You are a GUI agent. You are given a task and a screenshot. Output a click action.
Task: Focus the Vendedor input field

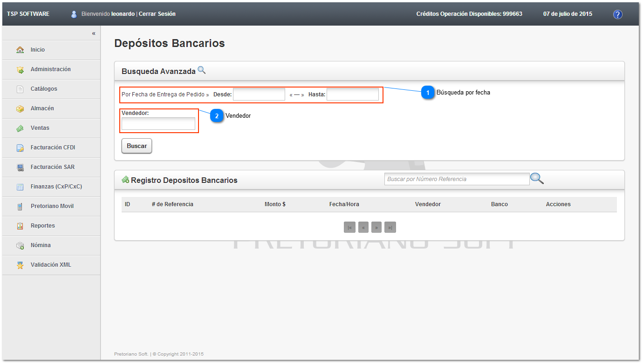tap(158, 123)
